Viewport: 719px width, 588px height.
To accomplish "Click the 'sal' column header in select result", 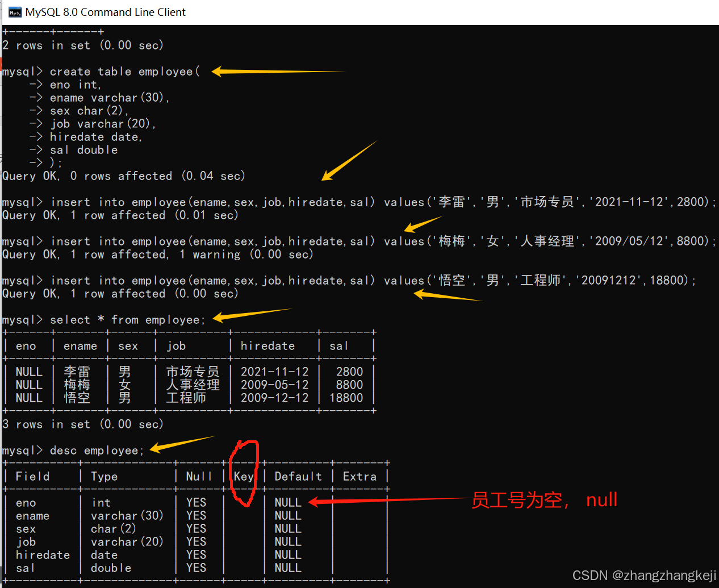I will pos(338,346).
